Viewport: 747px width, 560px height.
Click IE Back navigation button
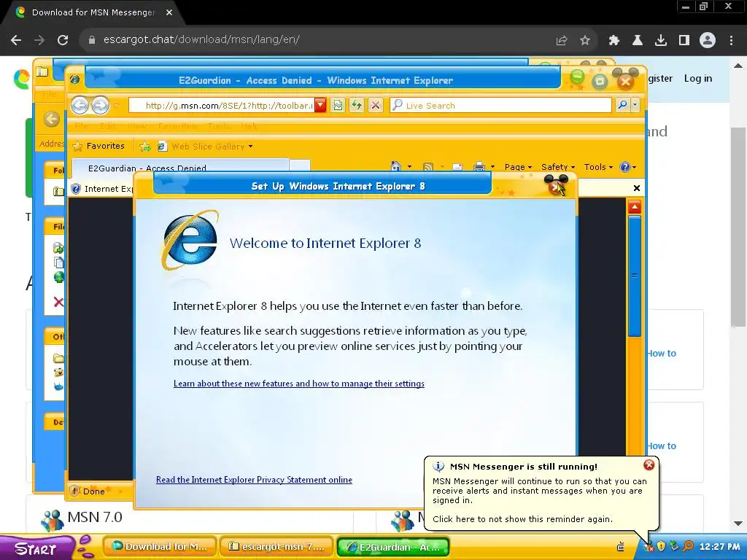click(x=80, y=105)
